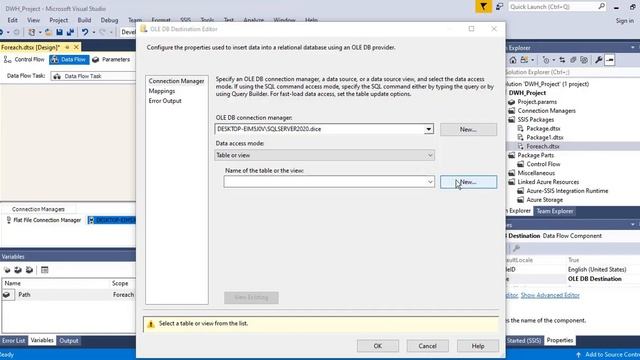640x360 pixels.
Task: Select the highlighted DESKTOP connection manager
Action: click(x=111, y=220)
